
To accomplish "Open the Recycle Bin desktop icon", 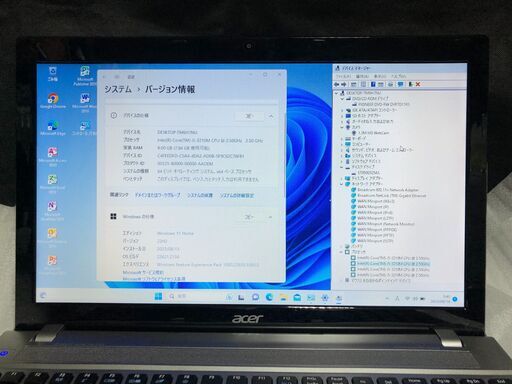I will tap(53, 74).
